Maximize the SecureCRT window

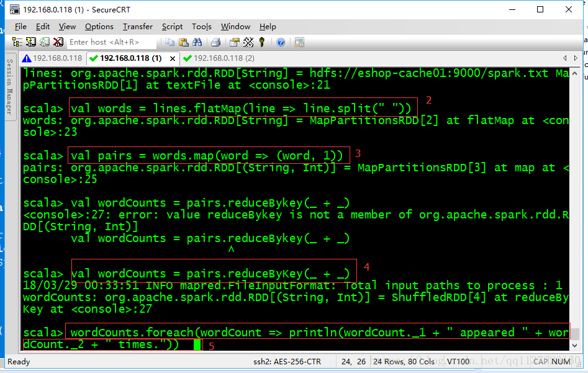[x=540, y=10]
